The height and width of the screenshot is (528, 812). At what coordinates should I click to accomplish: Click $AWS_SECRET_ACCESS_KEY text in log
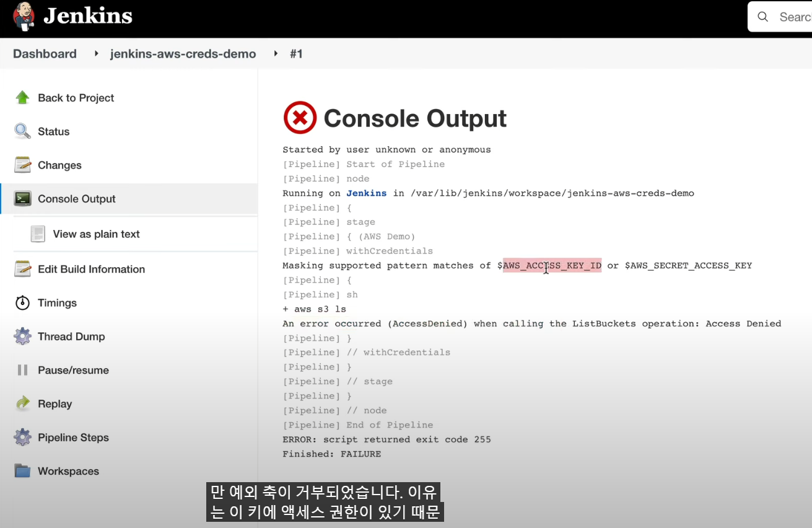(x=689, y=266)
